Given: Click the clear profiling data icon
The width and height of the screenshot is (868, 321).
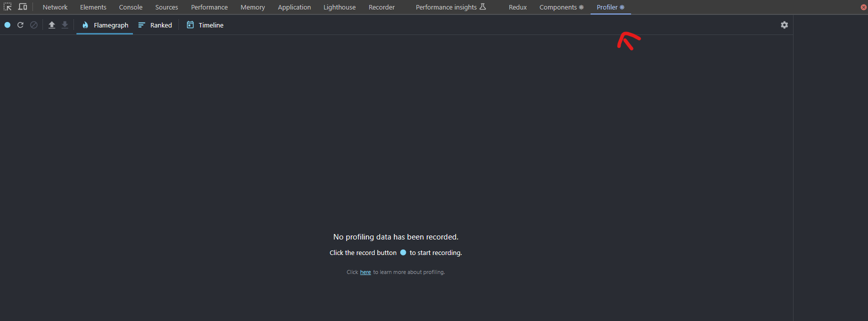Looking at the screenshot, I should click(34, 25).
